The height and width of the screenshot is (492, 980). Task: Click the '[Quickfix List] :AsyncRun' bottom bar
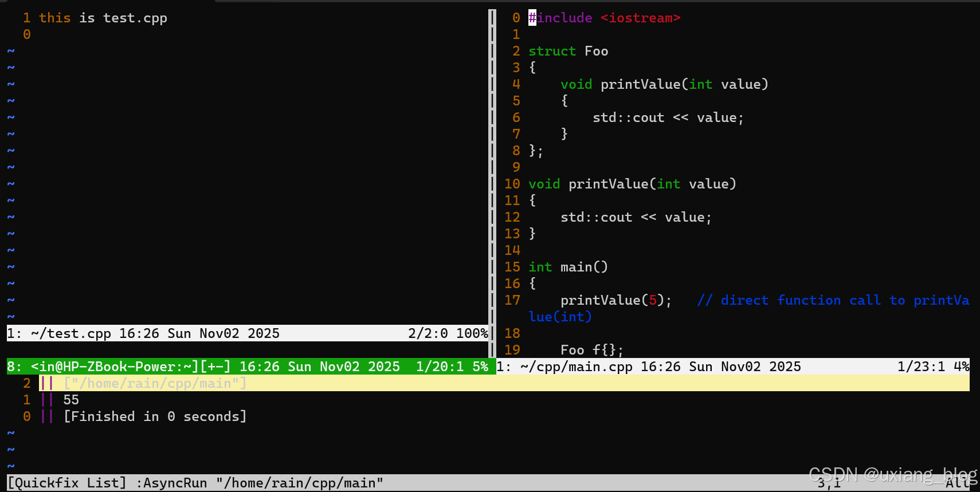[488, 483]
